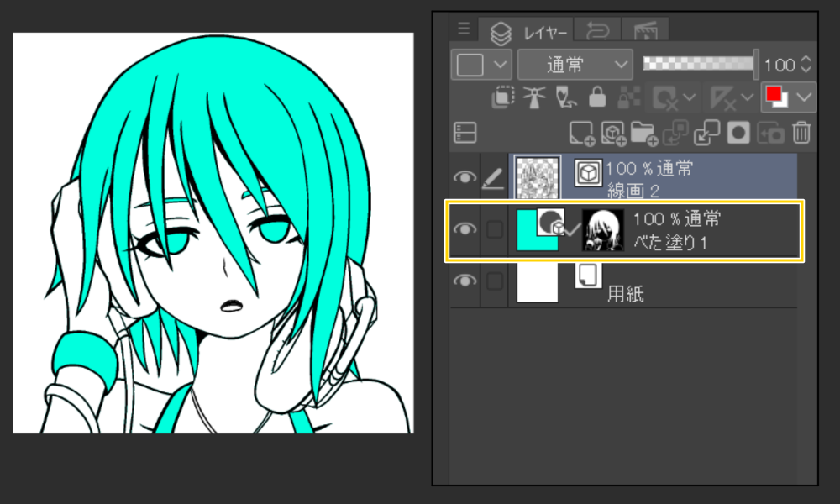The image size is (840, 504).
Task: Set as draft layer pencil icon
Action: (x=565, y=97)
